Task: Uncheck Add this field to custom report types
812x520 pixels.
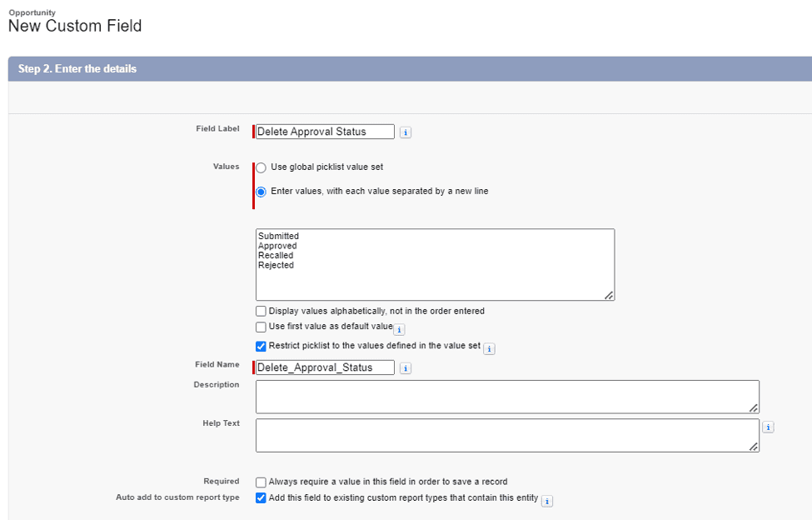Action: (261, 498)
